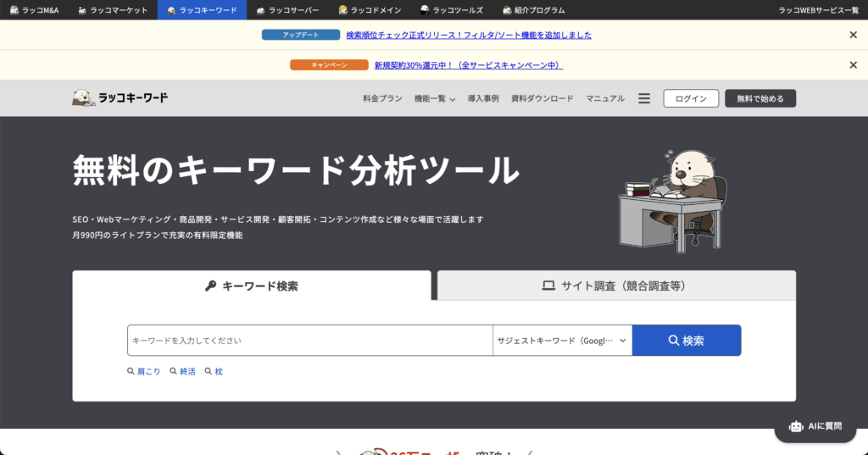
Task: Click the アップデート blue badge
Action: (x=301, y=35)
